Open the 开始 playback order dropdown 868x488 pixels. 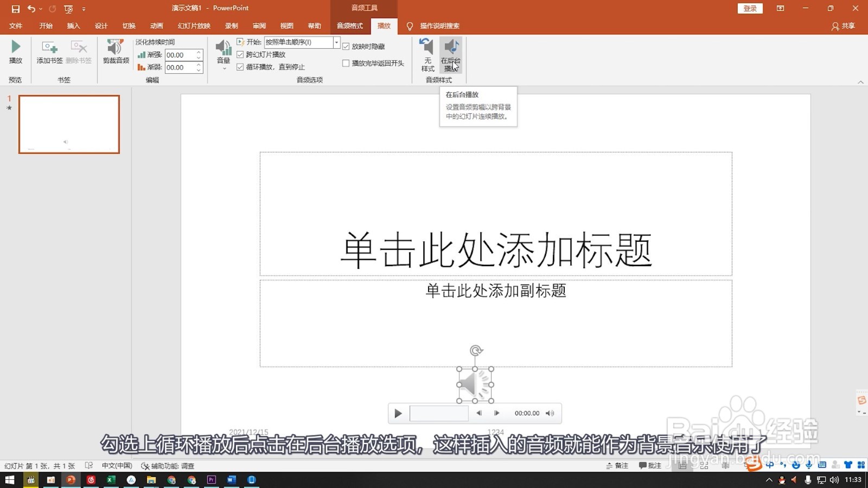pos(336,42)
